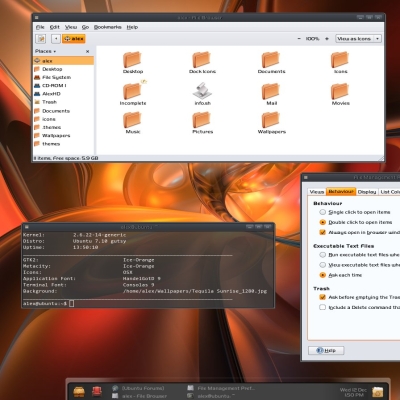The image size is (400, 400).
Task: Open the View menu
Action: coord(71,27)
